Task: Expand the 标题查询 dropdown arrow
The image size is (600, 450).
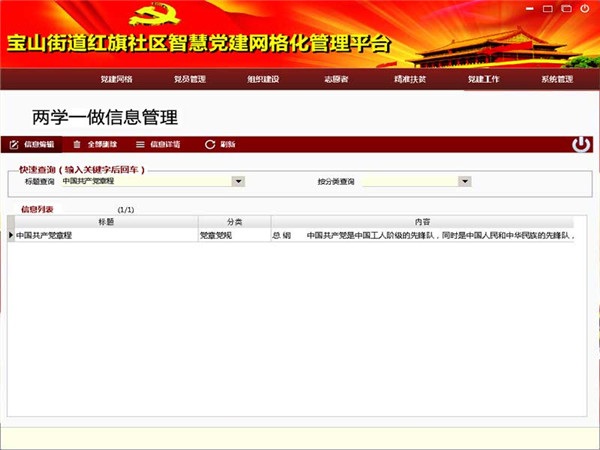Action: [x=238, y=181]
